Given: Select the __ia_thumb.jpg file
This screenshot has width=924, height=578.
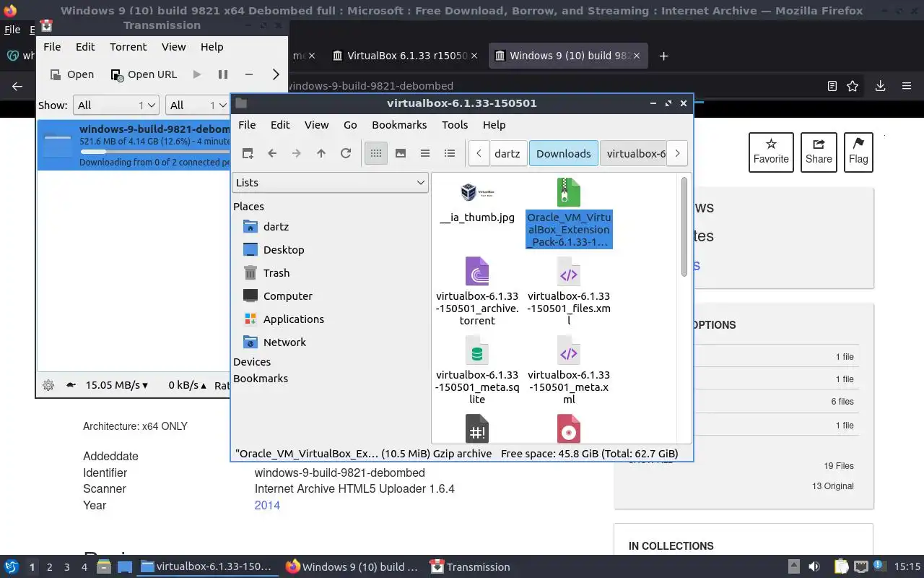Looking at the screenshot, I should pyautogui.click(x=477, y=202).
